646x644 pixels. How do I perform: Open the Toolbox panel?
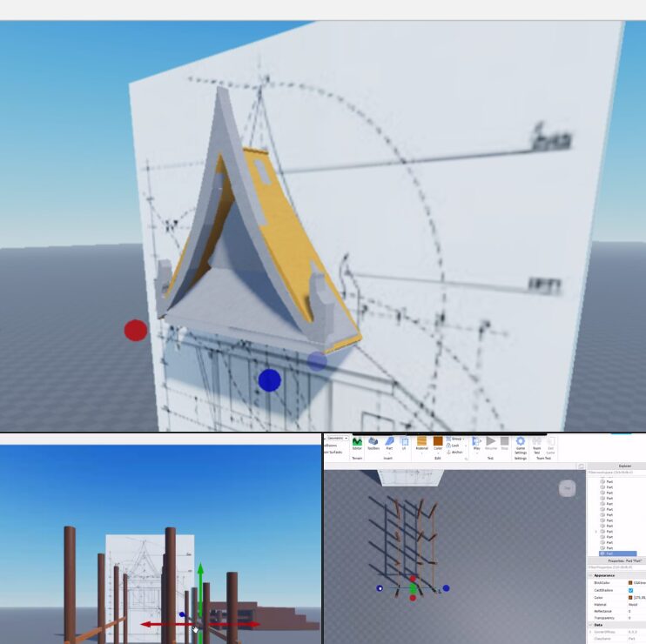373,443
